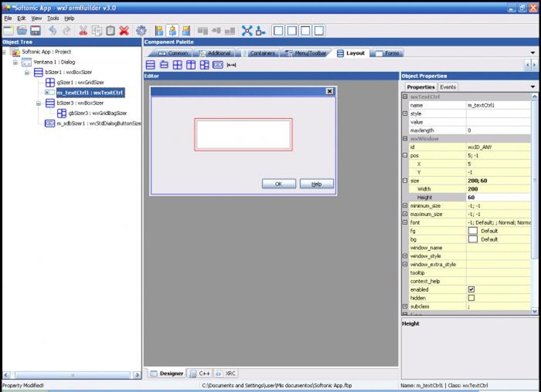Save the project using the floppy icon

[35, 31]
